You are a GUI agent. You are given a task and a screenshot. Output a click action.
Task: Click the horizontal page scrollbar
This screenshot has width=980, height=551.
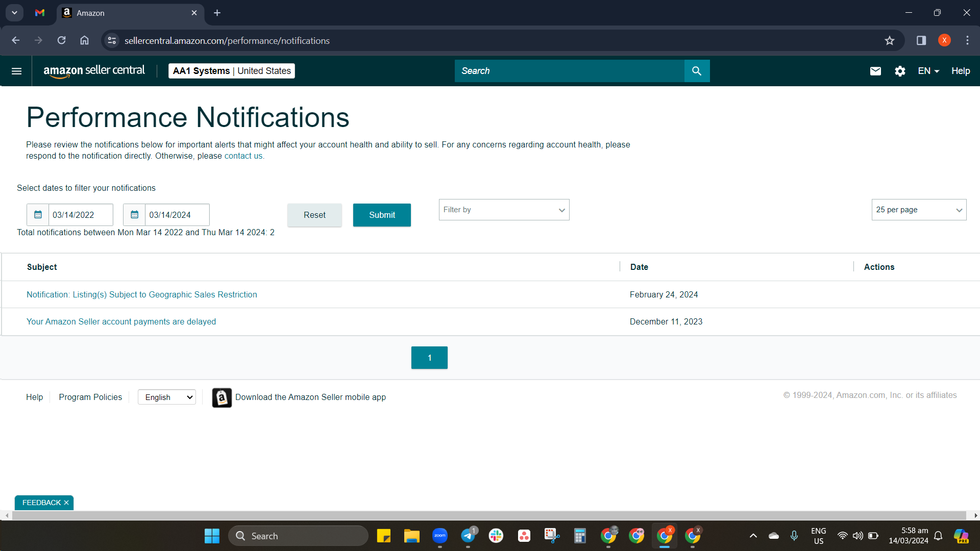pyautogui.click(x=489, y=516)
